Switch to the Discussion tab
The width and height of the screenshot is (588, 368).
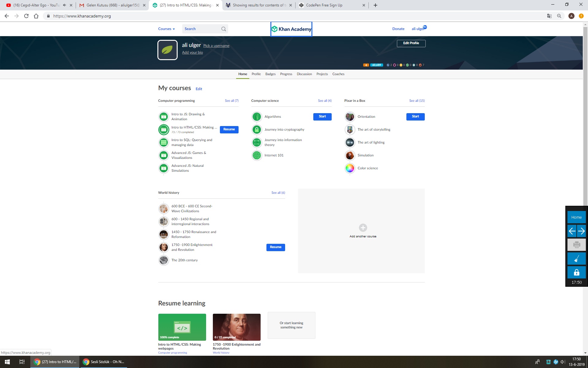tap(304, 74)
